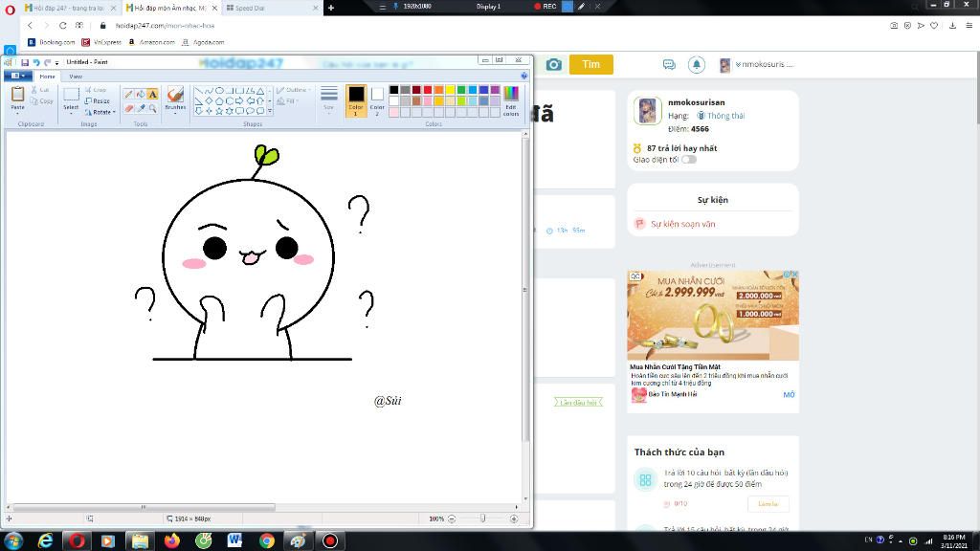980x551 pixels.
Task: Click the Save icon in Paint title bar
Action: click(x=25, y=62)
